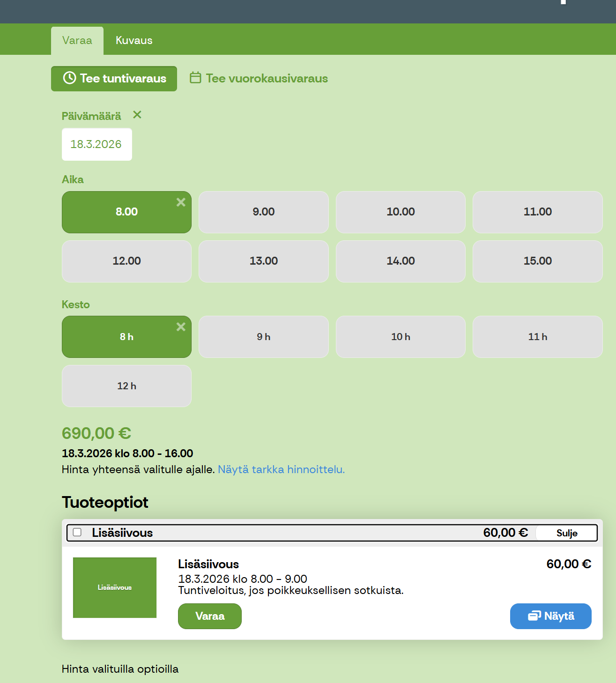Select Tee tuntivaraus booking mode
The height and width of the screenshot is (683, 616).
click(114, 79)
